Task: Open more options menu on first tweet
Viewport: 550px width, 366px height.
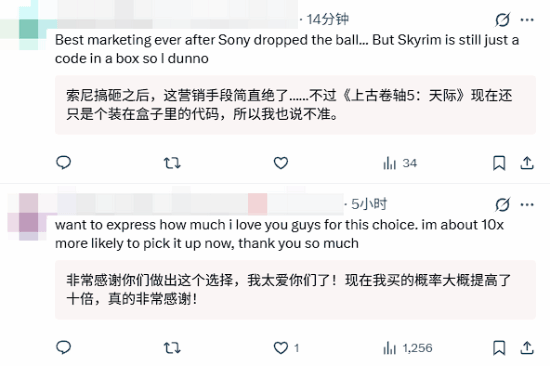Action: tap(527, 20)
